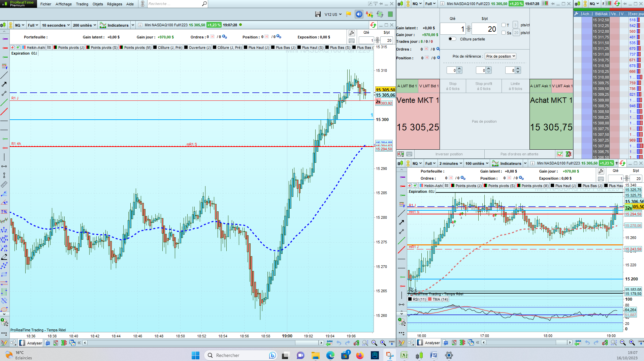Viewport: 644px width, 361px height.
Task: Open chart settings wrench icon
Action: coord(352,33)
